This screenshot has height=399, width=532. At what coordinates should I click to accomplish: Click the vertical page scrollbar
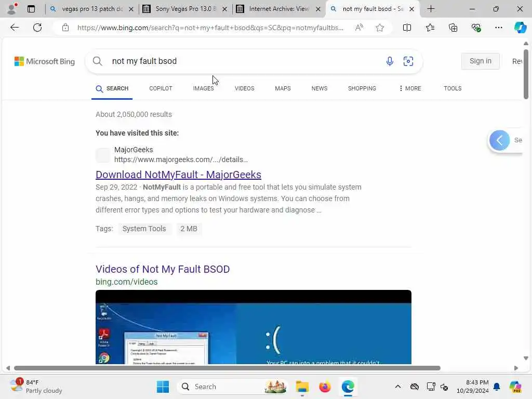coord(526,74)
